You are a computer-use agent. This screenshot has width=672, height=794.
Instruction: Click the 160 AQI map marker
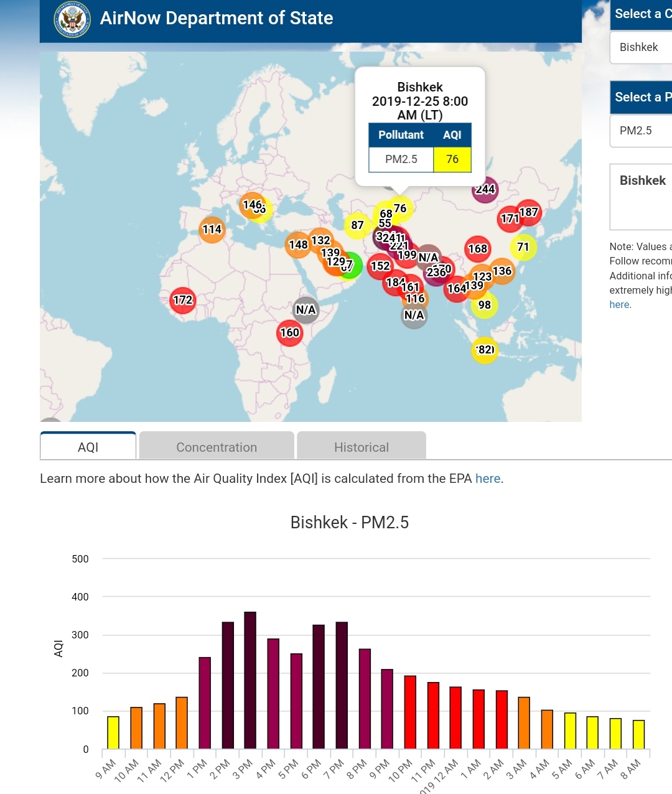pyautogui.click(x=289, y=333)
